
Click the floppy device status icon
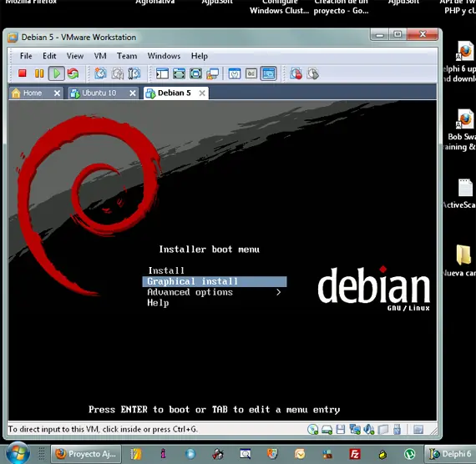[x=341, y=430]
